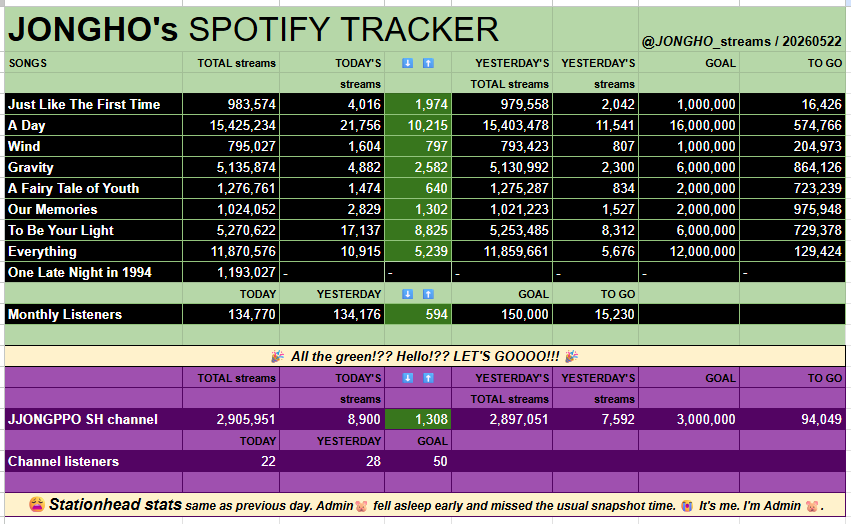Select the green difference cell 10,215
851x524 pixels.
pos(418,125)
